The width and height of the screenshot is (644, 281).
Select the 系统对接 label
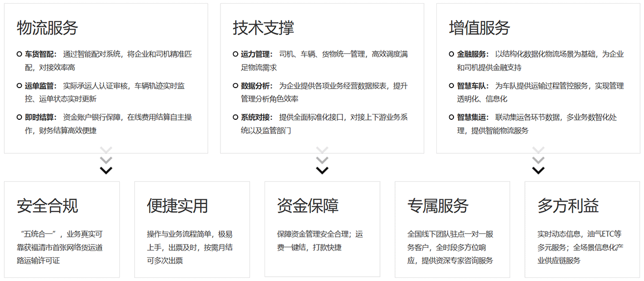(257, 117)
